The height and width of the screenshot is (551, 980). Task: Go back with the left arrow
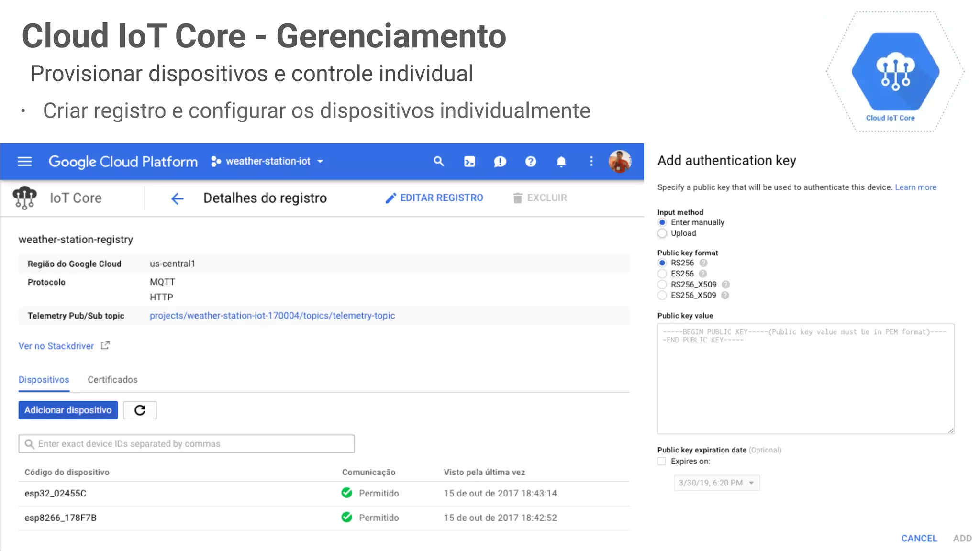(x=178, y=198)
